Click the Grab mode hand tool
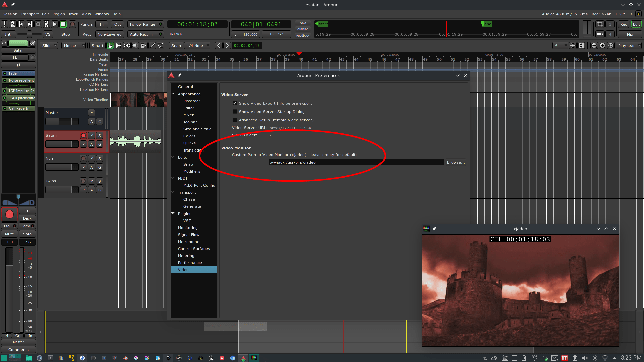Image resolution: width=644 pixels, height=362 pixels. pyautogui.click(x=110, y=46)
